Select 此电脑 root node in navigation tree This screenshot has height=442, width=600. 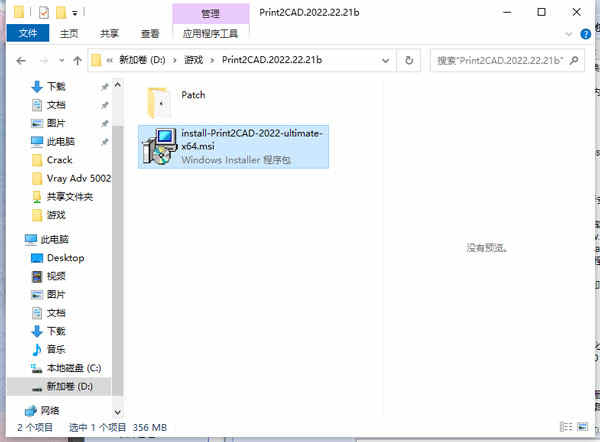(54, 240)
